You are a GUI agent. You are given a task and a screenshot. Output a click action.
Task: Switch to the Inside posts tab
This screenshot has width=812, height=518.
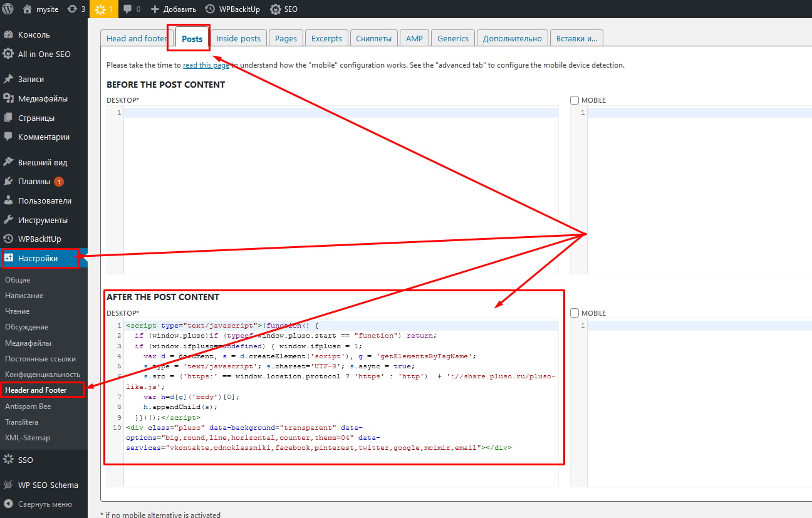tap(238, 38)
